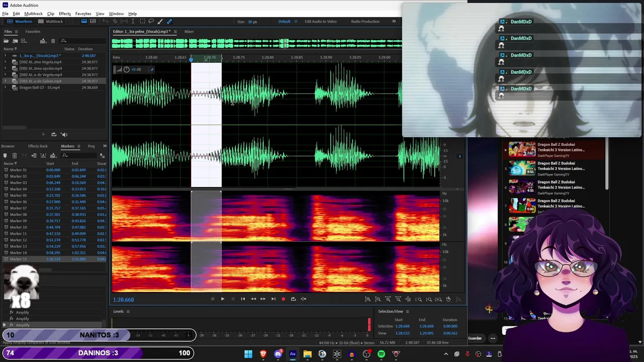Switch to Multitrack editor view

(x=50, y=21)
